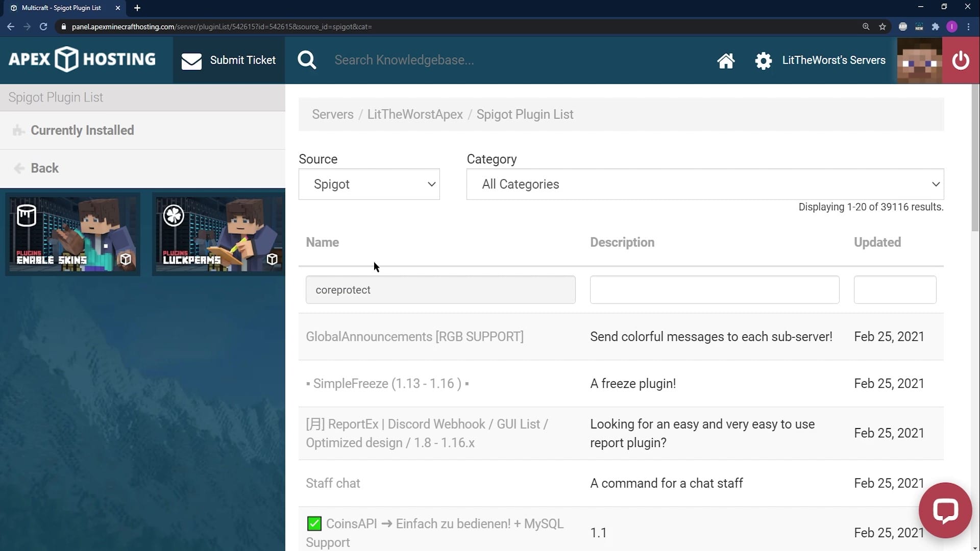This screenshot has height=551, width=980.
Task: Open the Source dropdown set to Spigot
Action: point(369,184)
